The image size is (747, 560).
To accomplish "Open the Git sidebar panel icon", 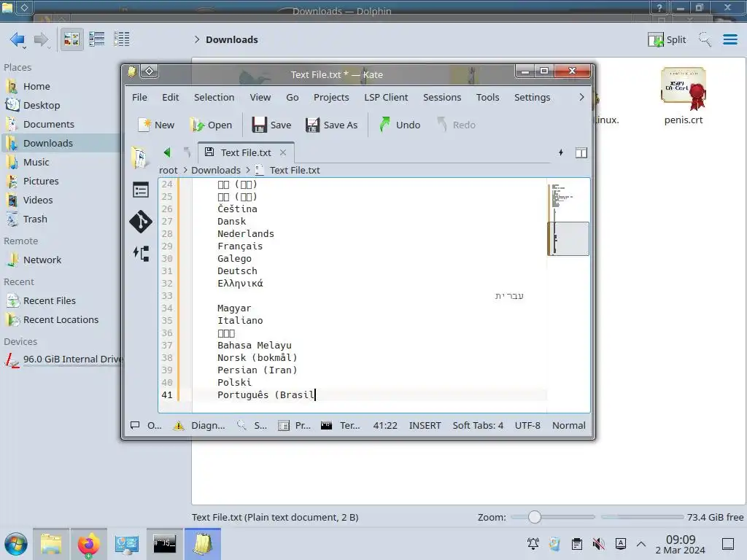I will (141, 222).
